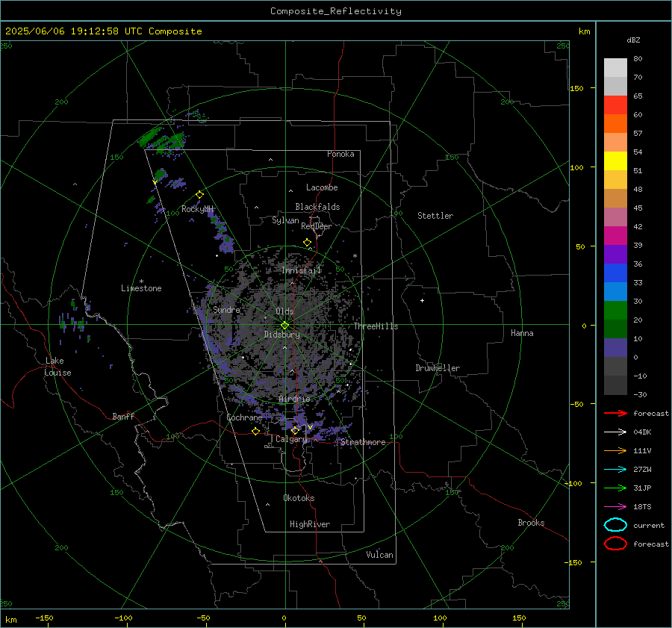Click the ThreeHills town label
This screenshot has height=628, width=672.
pyautogui.click(x=376, y=326)
